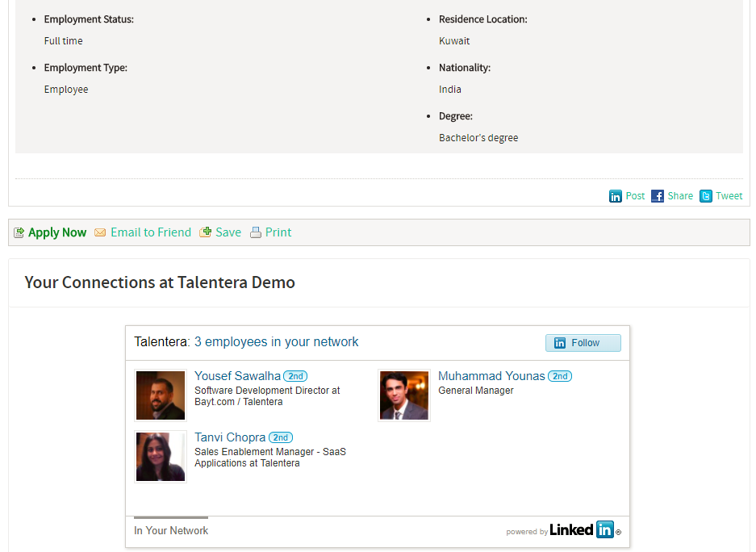
Task: Click Yousef Sawalha's profile photo
Action: pos(161,395)
